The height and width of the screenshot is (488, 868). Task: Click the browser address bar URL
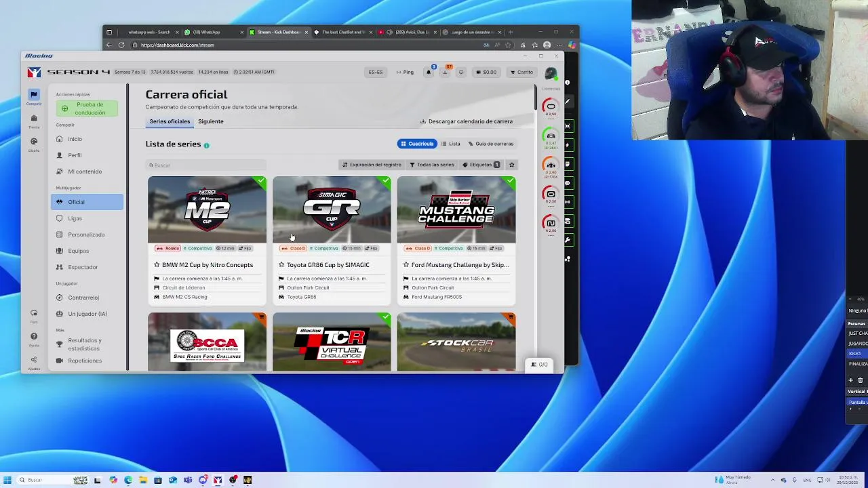178,45
